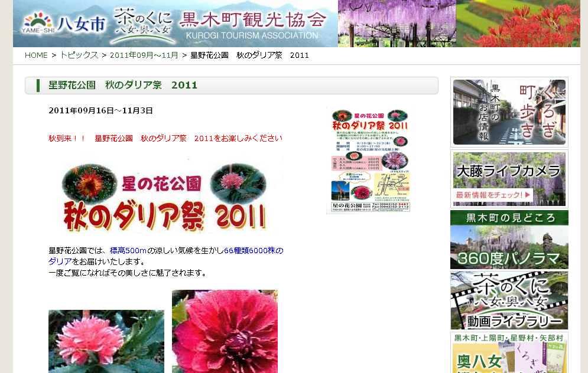This screenshot has height=373, width=588.
Task: Open the 大藤ライブカメラ banner
Action: coord(509,179)
